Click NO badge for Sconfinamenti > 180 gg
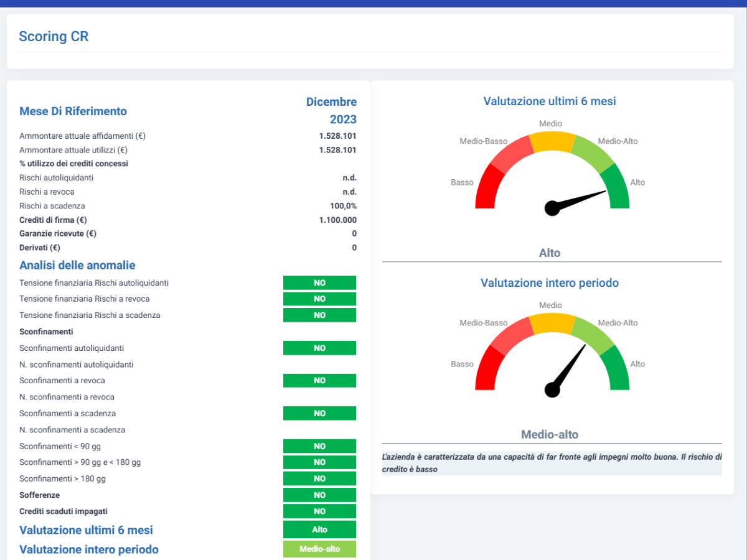 click(319, 478)
